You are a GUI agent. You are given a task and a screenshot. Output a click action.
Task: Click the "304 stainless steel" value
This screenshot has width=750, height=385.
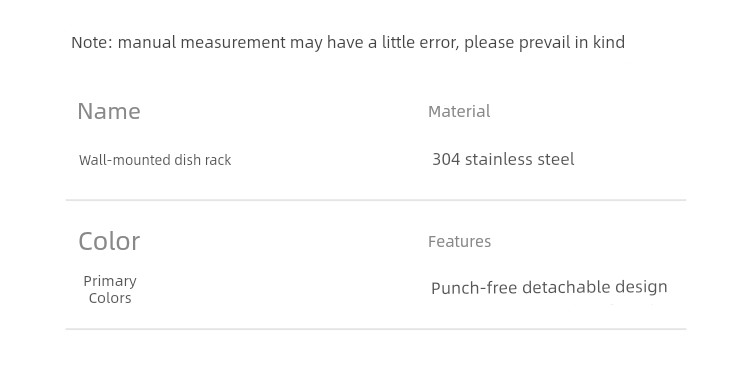503,159
